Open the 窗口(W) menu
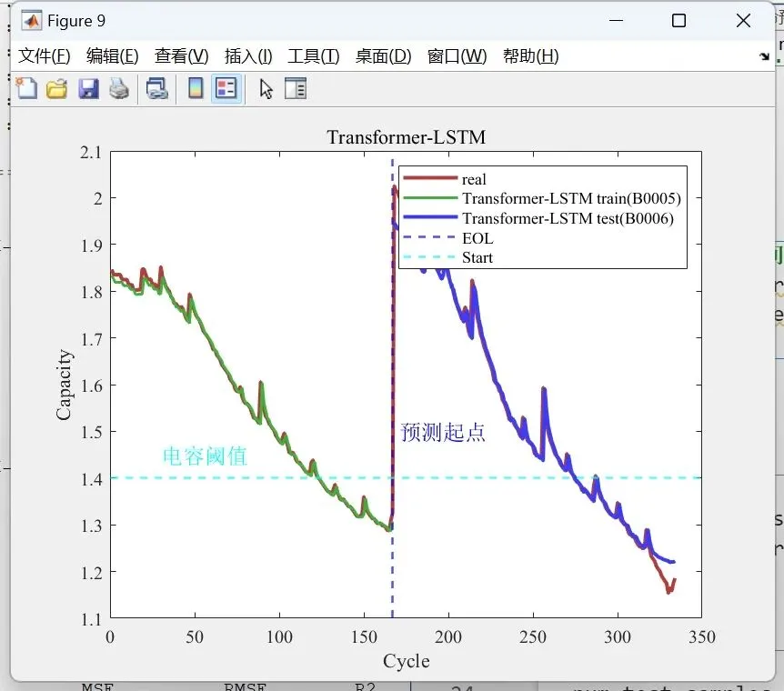Screen dimensions: 784x691 tap(457, 56)
